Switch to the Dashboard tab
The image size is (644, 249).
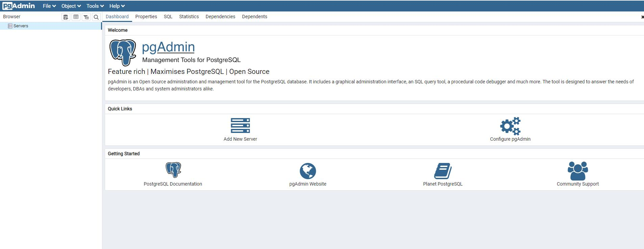click(117, 17)
